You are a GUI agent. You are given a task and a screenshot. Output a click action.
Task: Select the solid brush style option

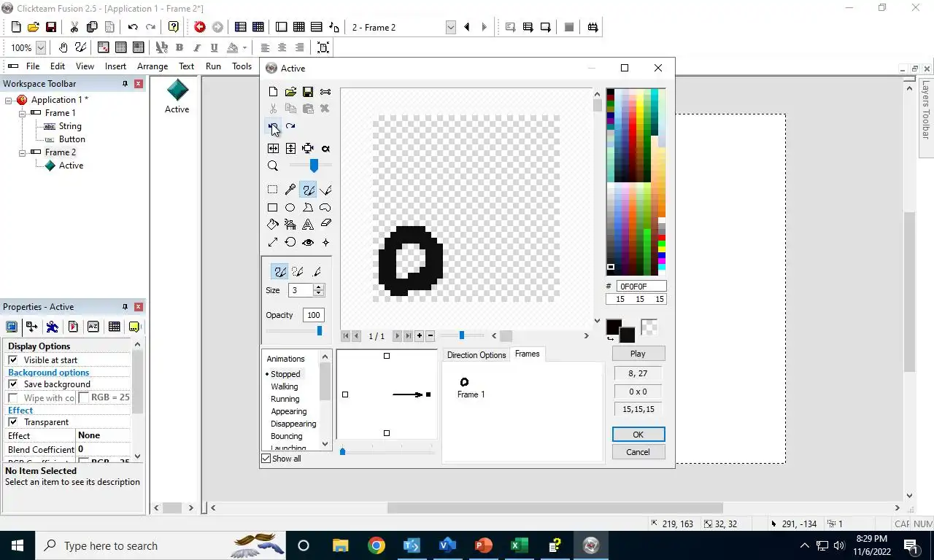279,271
